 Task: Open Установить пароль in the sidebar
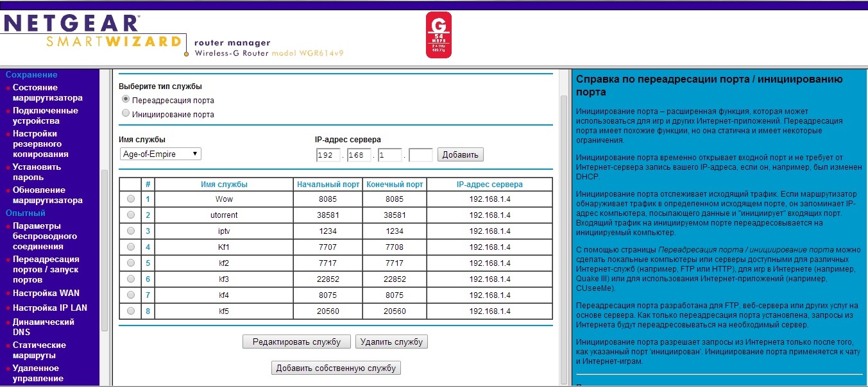tap(37, 172)
